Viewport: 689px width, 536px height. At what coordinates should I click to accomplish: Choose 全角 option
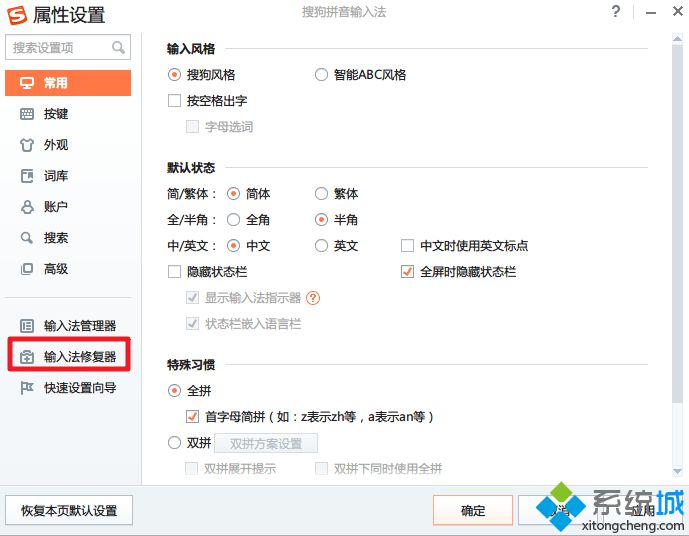233,219
